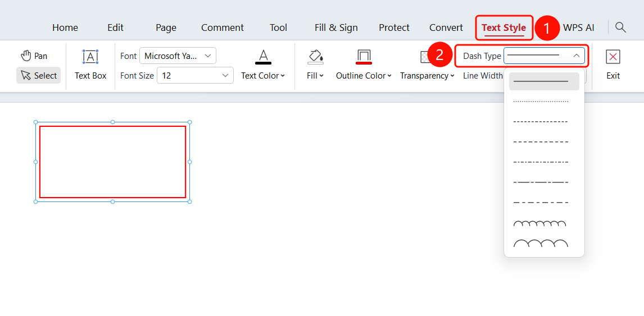
Task: Click the red Outline Color icon
Action: click(x=364, y=57)
